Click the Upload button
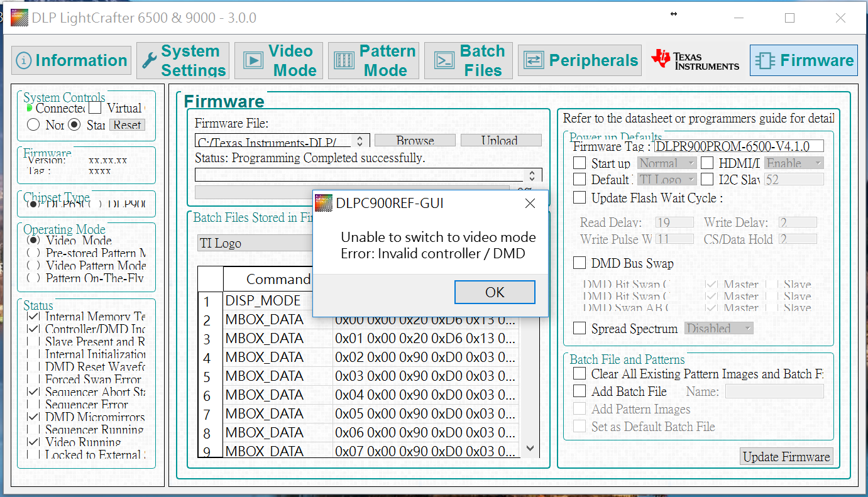The height and width of the screenshot is (497, 868). 500,141
